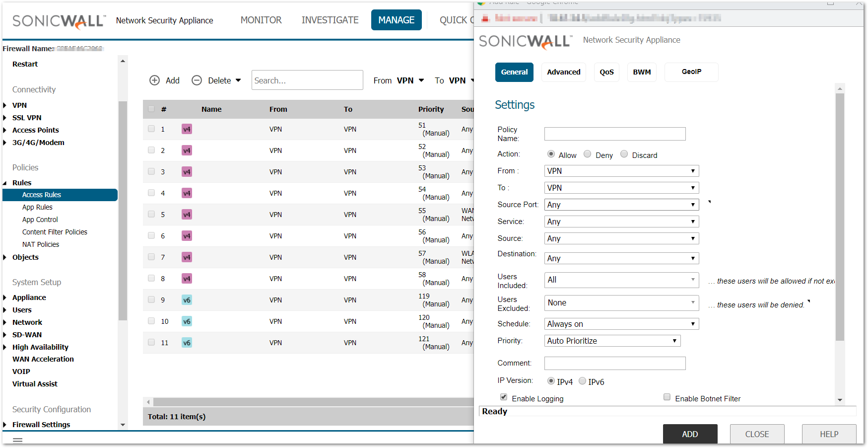Click the CLOSE button in dialog
Viewport: 868px width, 448px height.
[x=757, y=434]
